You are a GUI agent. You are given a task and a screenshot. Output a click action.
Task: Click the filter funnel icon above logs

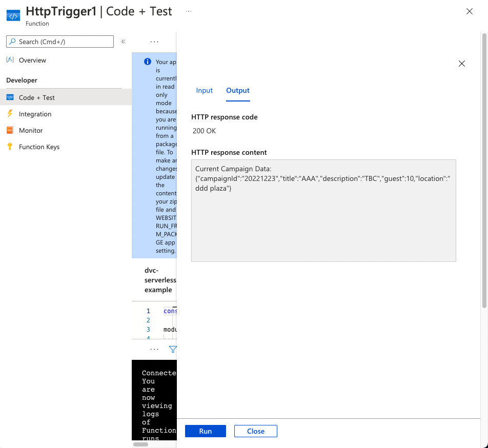point(173,349)
